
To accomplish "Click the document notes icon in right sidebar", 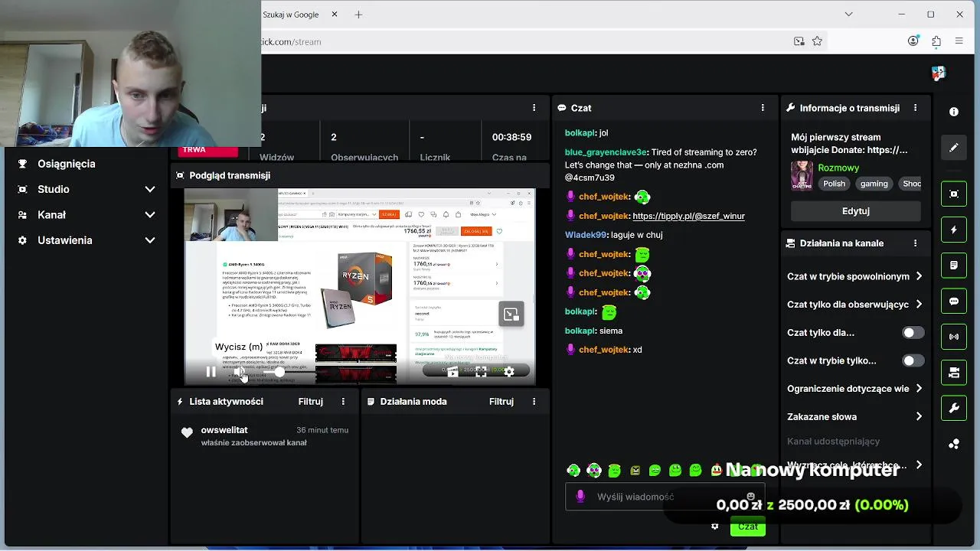I will 954,266.
